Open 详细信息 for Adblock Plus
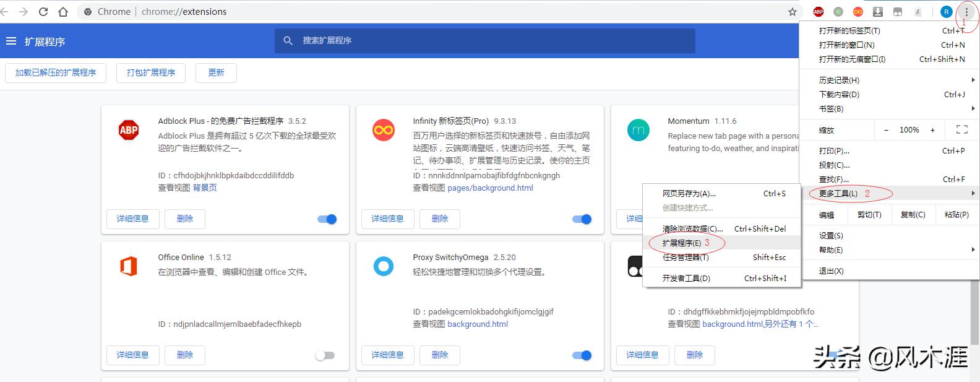The width and height of the screenshot is (980, 382). click(x=132, y=219)
